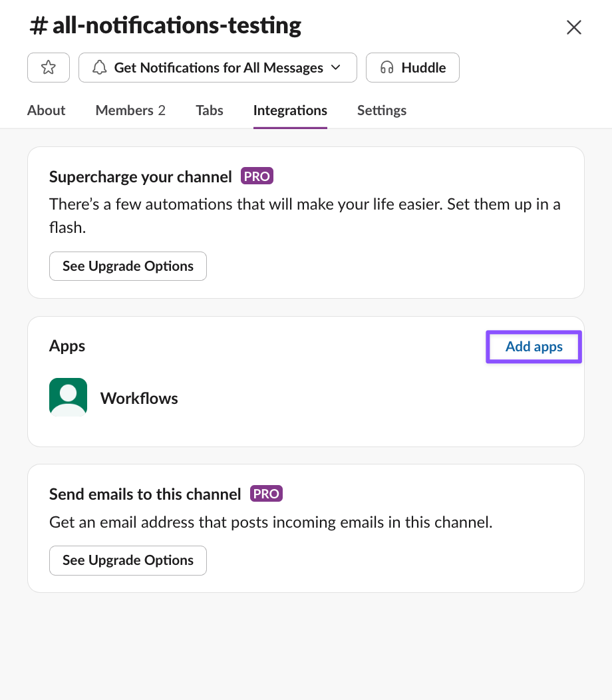Click the bell icon for notifications

pos(100,68)
